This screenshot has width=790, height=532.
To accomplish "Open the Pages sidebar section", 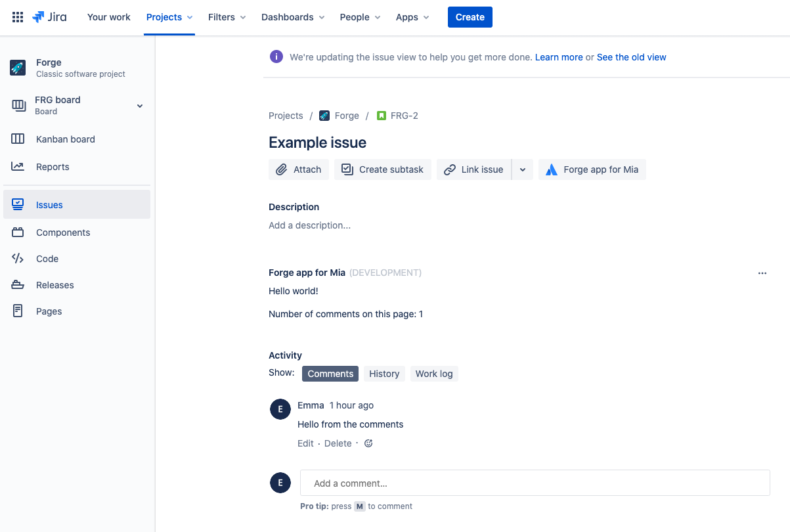I will tap(47, 311).
